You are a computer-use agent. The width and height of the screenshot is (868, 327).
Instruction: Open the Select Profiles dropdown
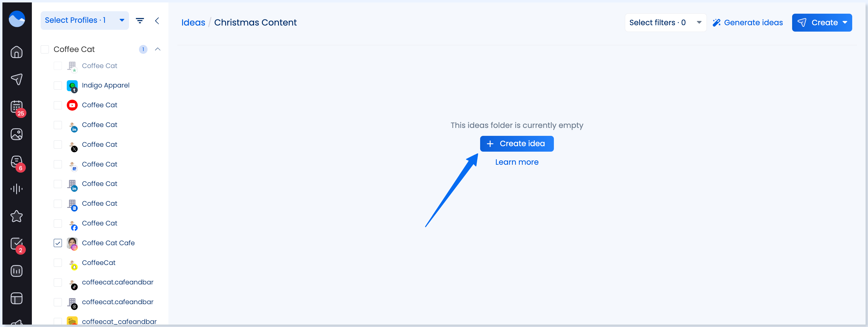(85, 21)
